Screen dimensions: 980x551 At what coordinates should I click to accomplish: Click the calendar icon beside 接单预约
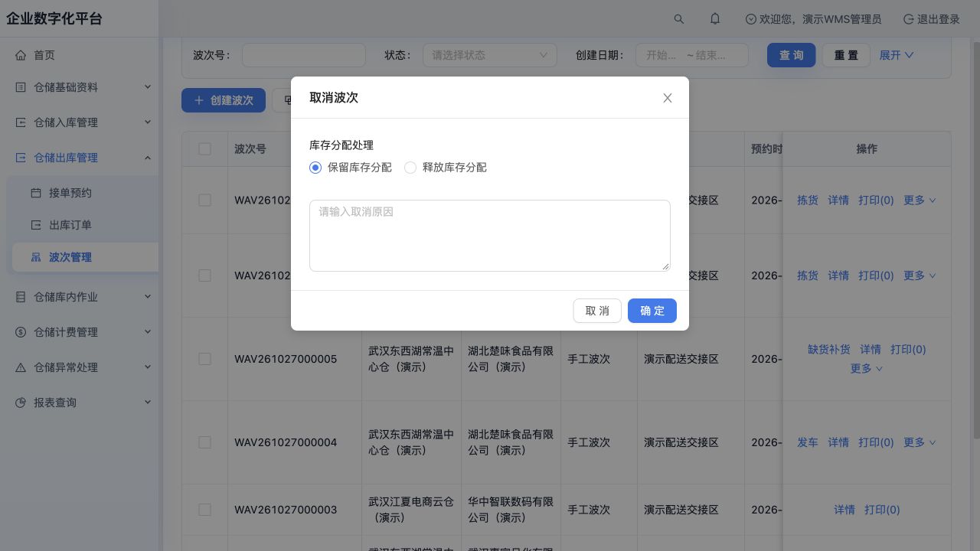[x=36, y=193]
